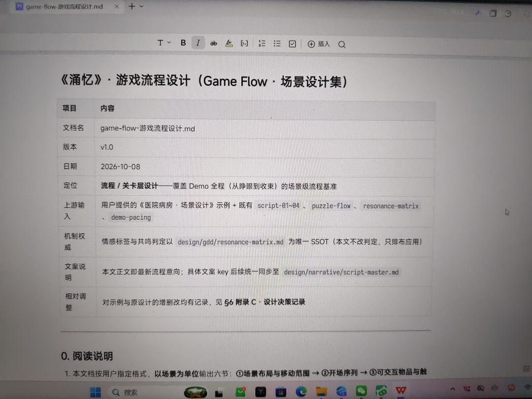Click the path design/narrative/script-master.md
The width and height of the screenshot is (532, 399).
pos(341,272)
